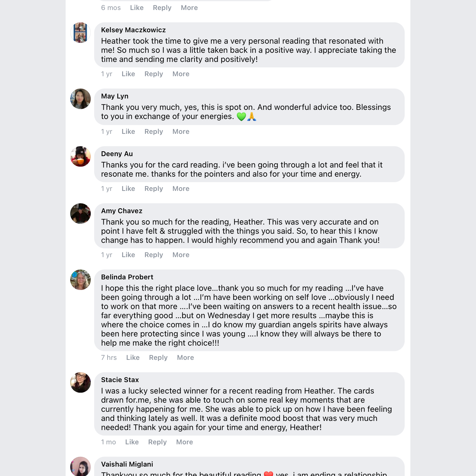
Task: Open Kelsey Maczkowicz's profile picture
Action: (x=80, y=33)
